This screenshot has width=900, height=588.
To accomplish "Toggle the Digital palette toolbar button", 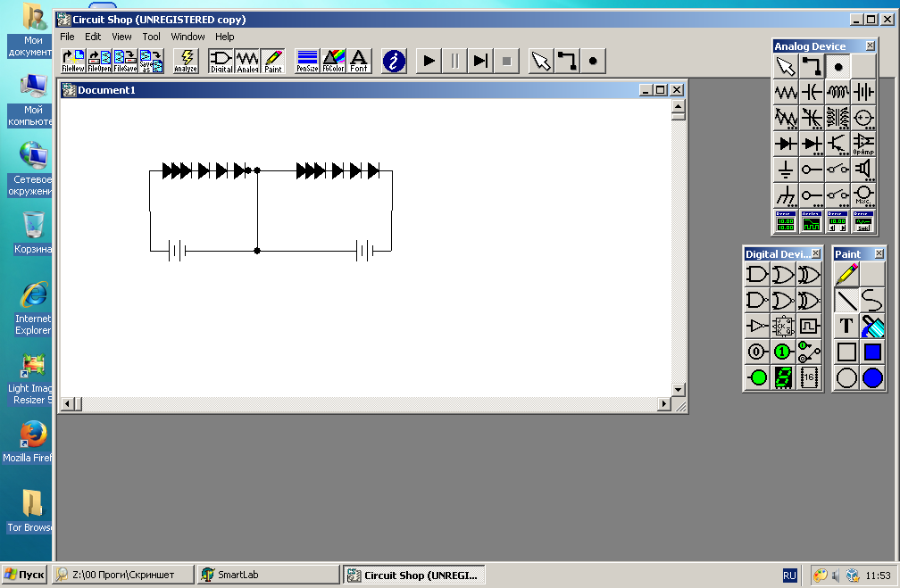I will pos(221,61).
